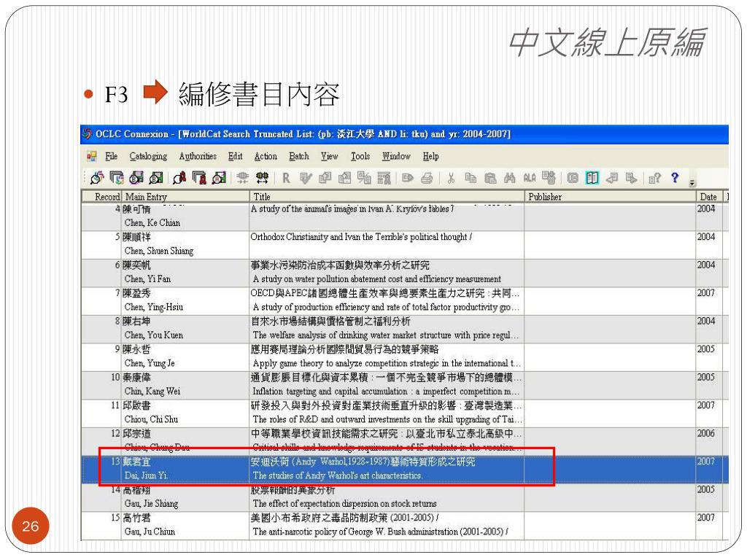
Task: Click the OCLC Connexion title bar logo
Action: point(88,134)
